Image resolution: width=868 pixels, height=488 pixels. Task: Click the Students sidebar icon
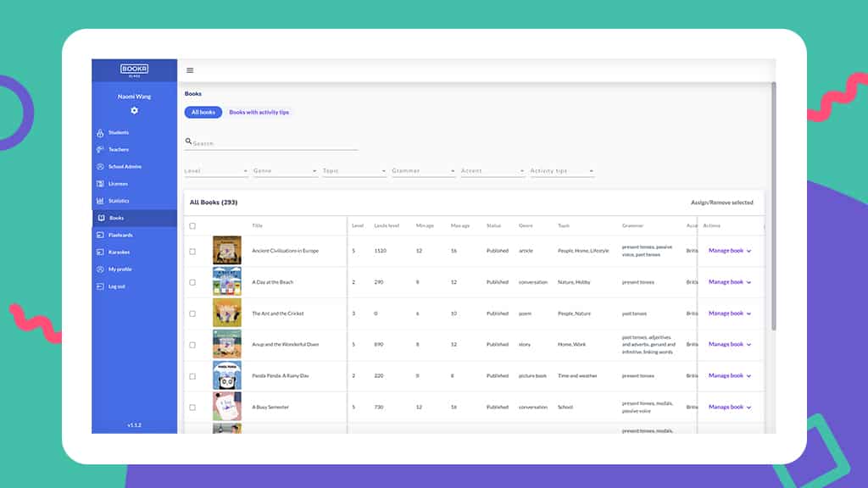click(100, 133)
